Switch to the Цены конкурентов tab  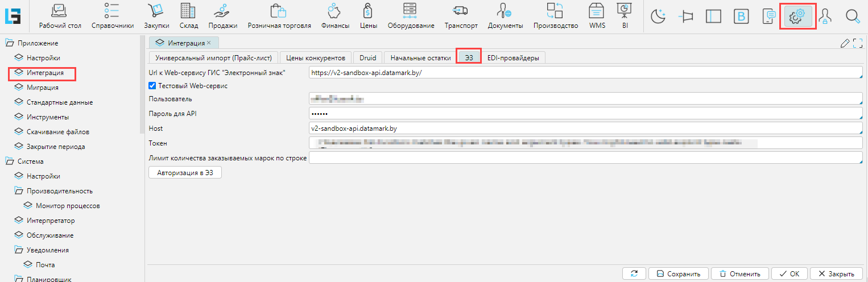(316, 57)
